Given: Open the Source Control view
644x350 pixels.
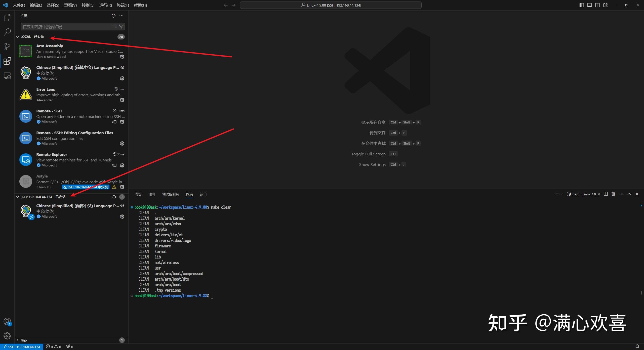Looking at the screenshot, I should [7, 47].
